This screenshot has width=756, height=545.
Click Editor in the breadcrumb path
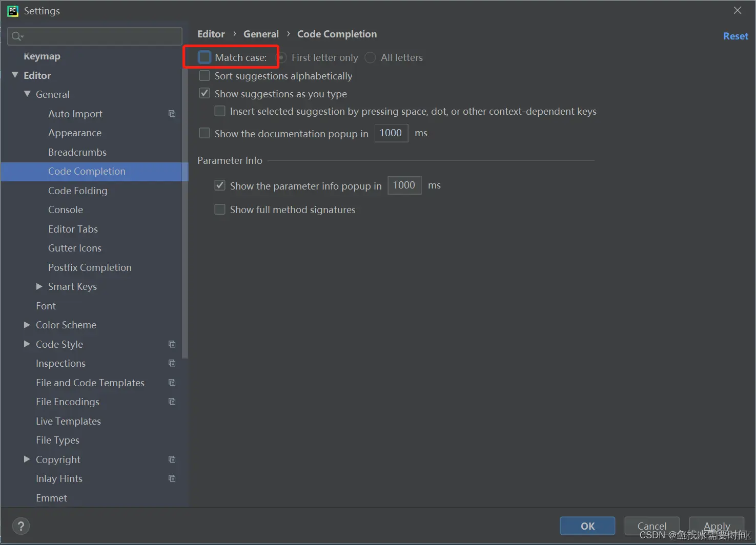tap(211, 34)
